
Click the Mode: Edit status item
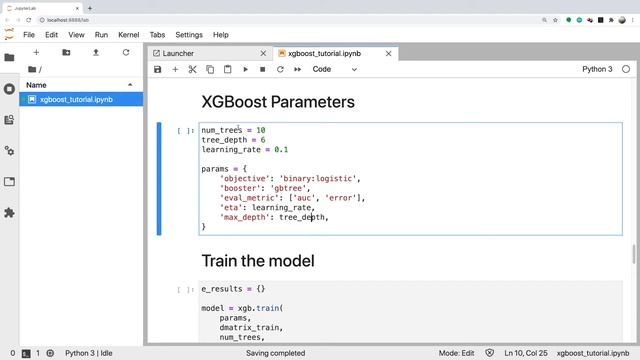456,353
